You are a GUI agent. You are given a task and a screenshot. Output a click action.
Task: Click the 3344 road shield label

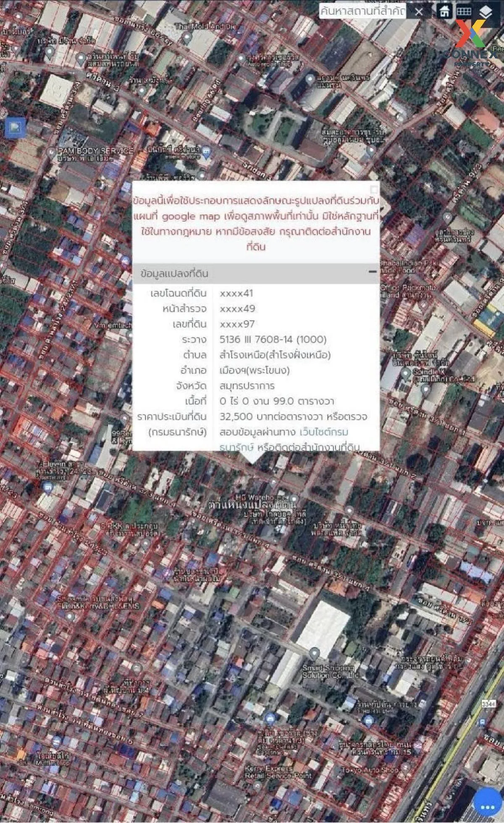pos(488,703)
